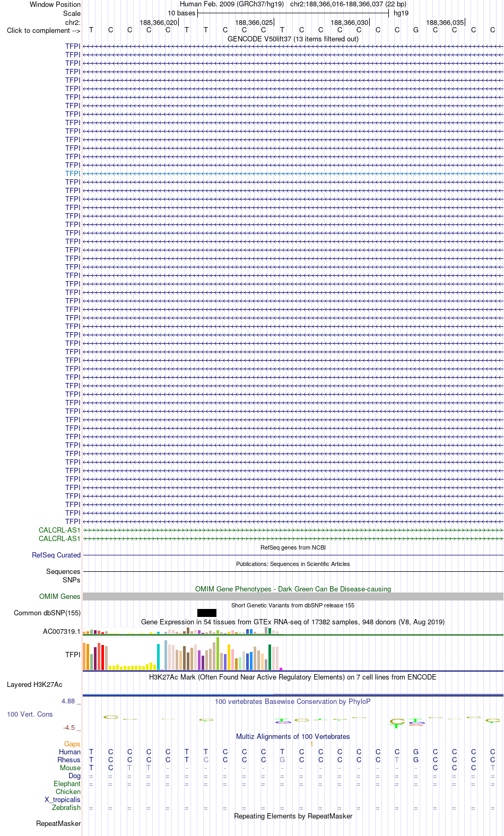This screenshot has width=504, height=836.
Task: Click the 'Rhesus' alignment row label
Action: click(x=69, y=760)
